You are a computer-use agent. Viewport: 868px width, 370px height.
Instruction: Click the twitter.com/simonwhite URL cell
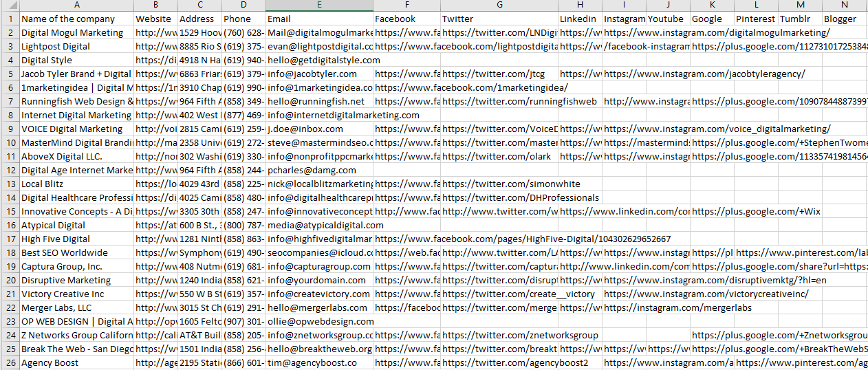(x=499, y=184)
